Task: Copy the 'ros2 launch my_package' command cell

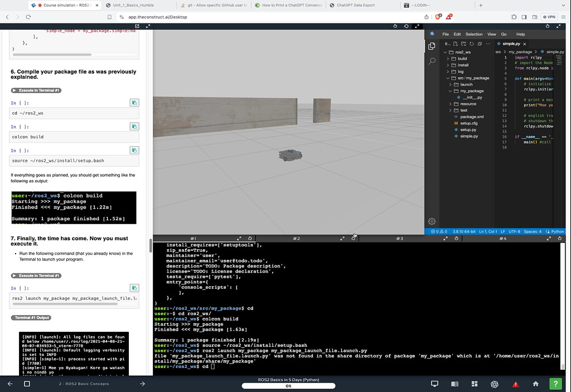Action: 134,288
